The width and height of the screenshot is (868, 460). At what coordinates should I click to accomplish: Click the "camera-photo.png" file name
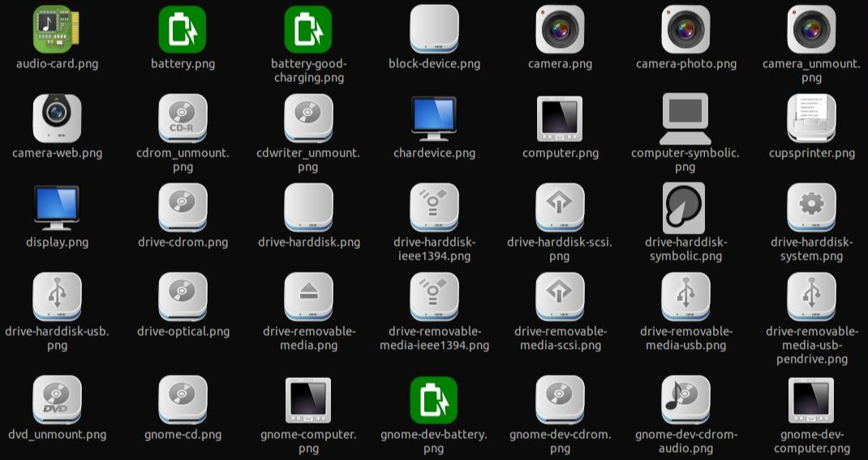click(685, 63)
